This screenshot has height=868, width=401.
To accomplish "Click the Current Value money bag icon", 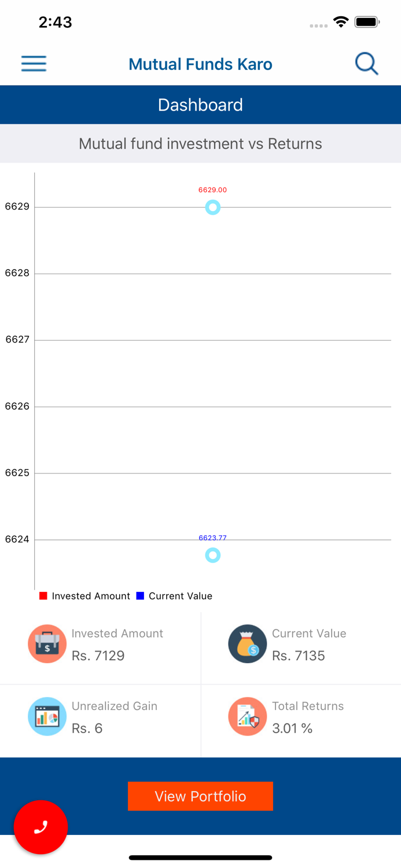I will click(x=247, y=643).
